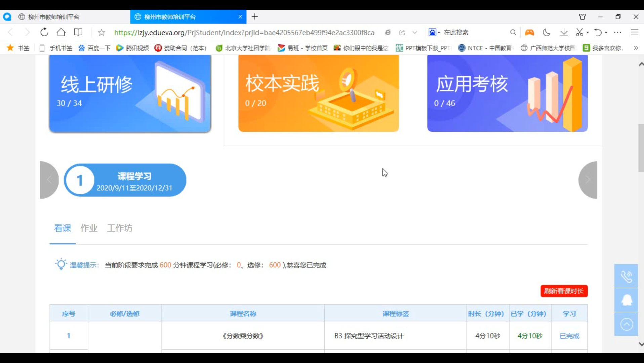644x363 pixels.
Task: Refresh the page with the reload icon
Action: click(x=44, y=32)
